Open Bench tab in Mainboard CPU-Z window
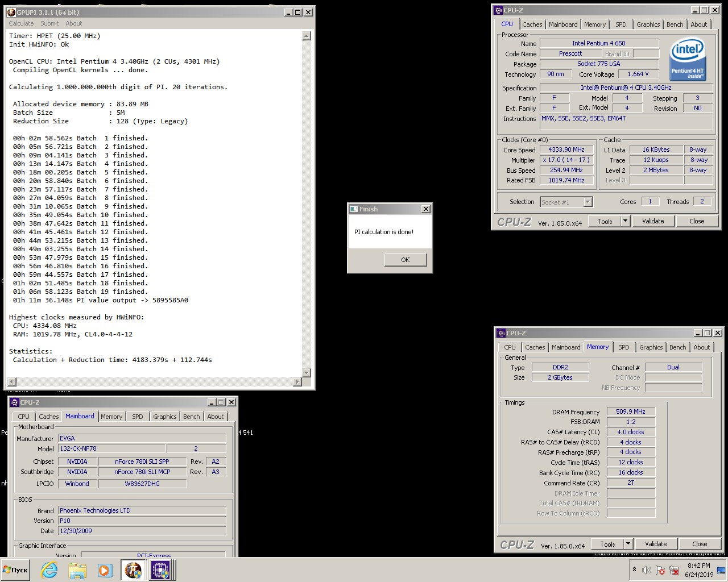This screenshot has height=582, width=728. [x=192, y=417]
